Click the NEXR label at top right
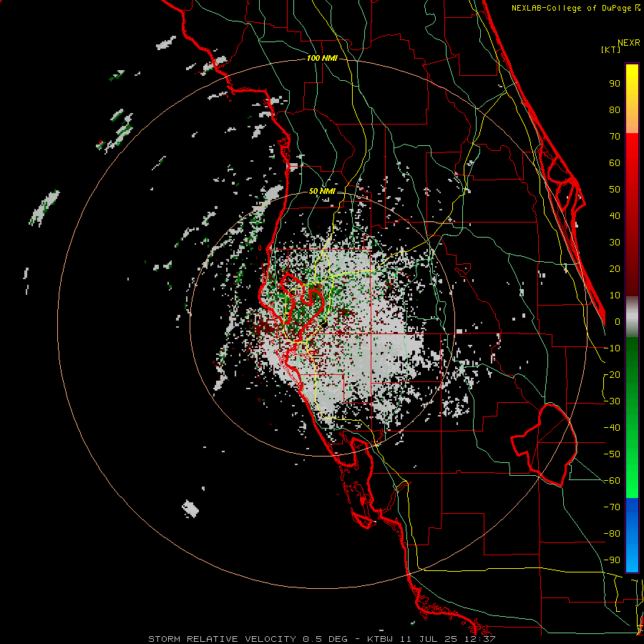644x644 pixels. tap(629, 43)
